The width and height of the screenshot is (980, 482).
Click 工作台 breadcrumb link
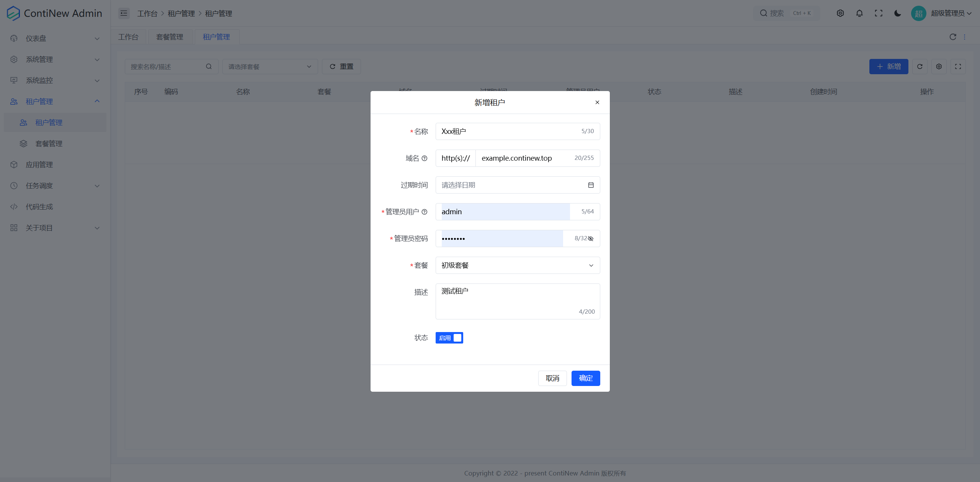147,13
